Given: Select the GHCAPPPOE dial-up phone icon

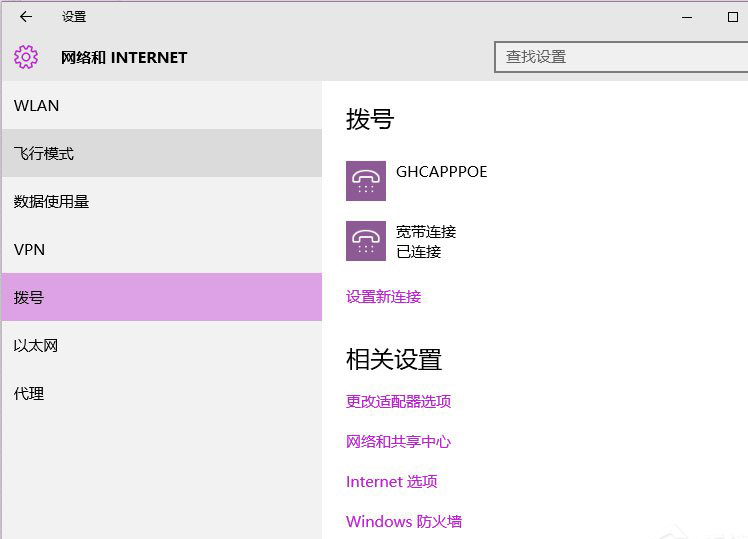Looking at the screenshot, I should (366, 181).
